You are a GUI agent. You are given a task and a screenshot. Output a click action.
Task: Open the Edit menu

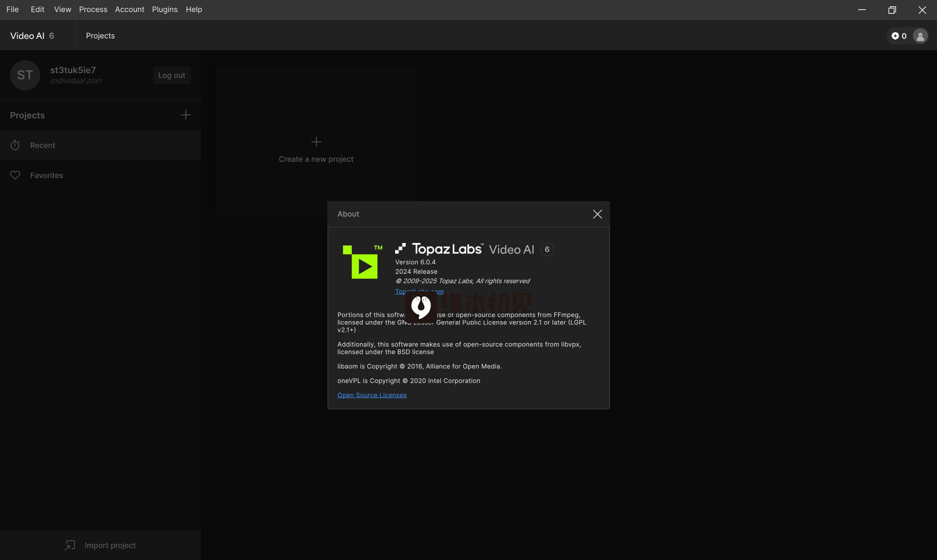37,9
